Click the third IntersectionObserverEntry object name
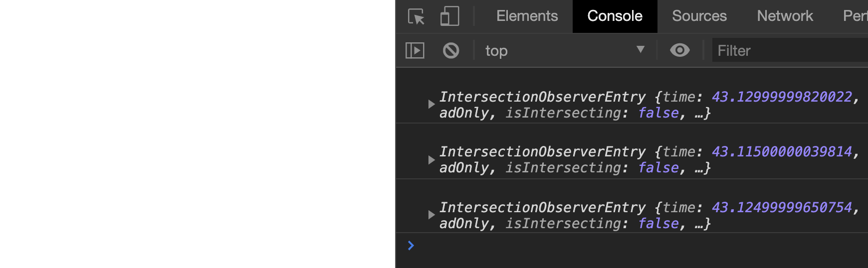 [542, 207]
